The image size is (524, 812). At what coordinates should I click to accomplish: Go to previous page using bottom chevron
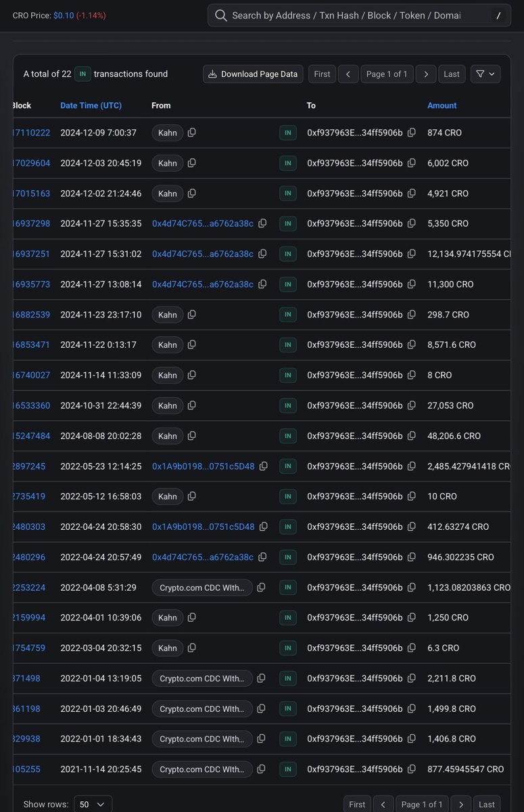click(x=383, y=804)
